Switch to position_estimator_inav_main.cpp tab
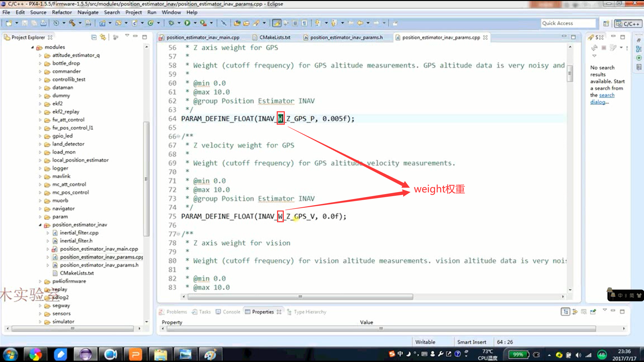This screenshot has height=362, width=644. [203, 37]
